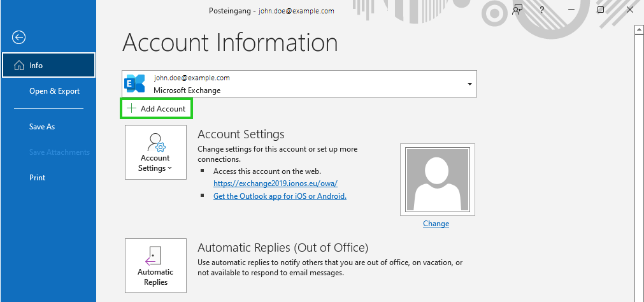Click the Add Account button
Image resolution: width=644 pixels, height=302 pixels.
(157, 109)
